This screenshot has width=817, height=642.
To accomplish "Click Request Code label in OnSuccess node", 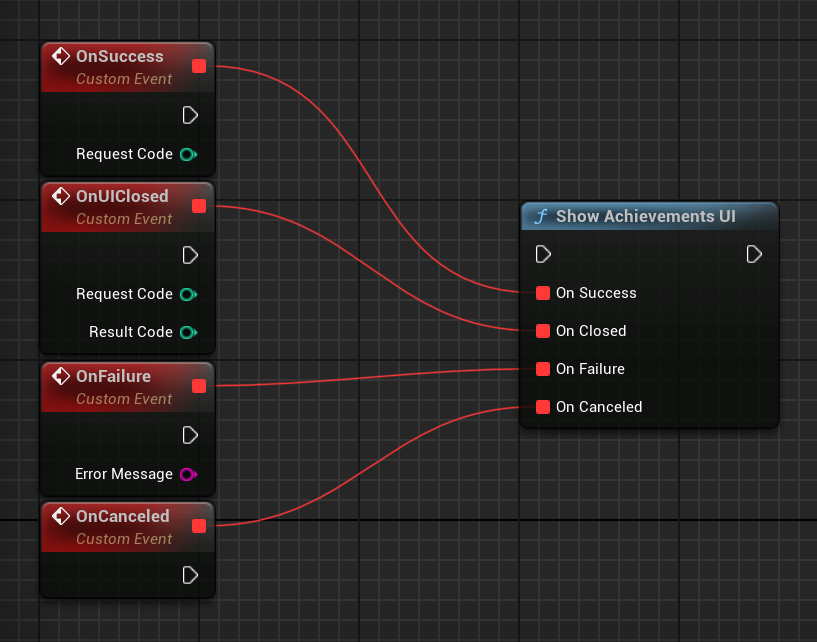I will coord(125,154).
